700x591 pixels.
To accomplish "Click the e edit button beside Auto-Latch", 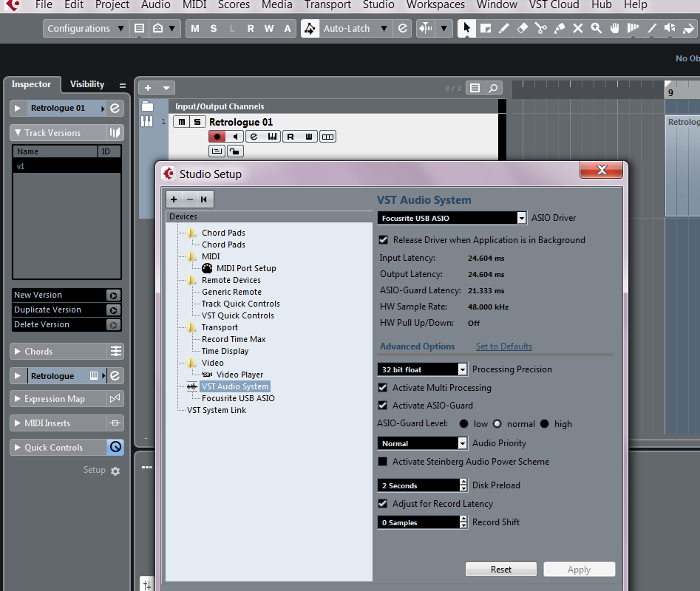I will tap(403, 29).
